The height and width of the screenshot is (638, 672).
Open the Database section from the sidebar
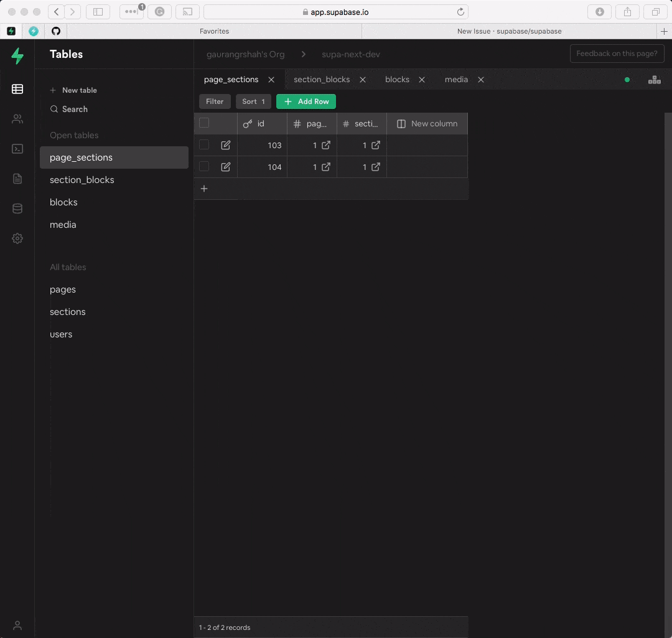(x=17, y=208)
